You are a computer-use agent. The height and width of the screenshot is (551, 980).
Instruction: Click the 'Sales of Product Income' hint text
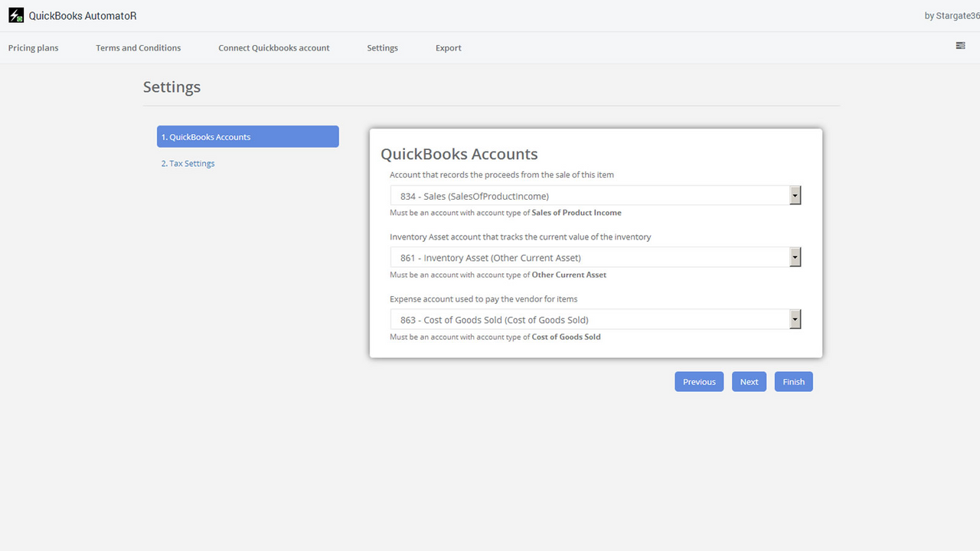pos(577,213)
